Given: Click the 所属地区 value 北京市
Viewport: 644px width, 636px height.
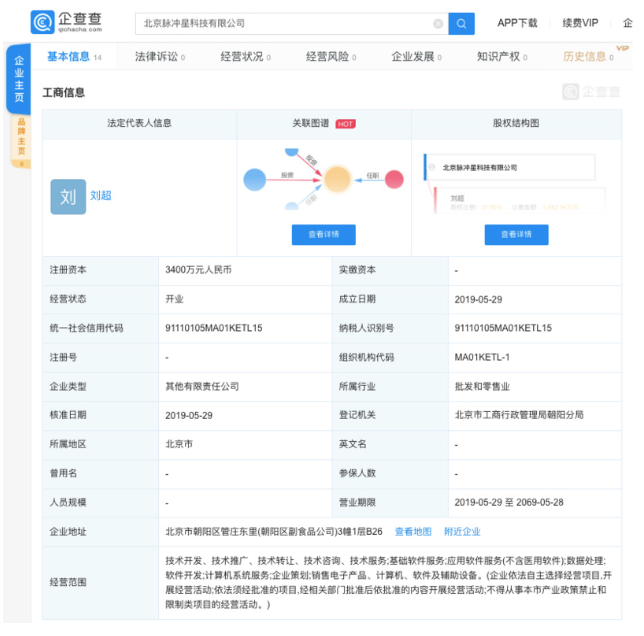Looking at the screenshot, I should pyautogui.click(x=179, y=444).
